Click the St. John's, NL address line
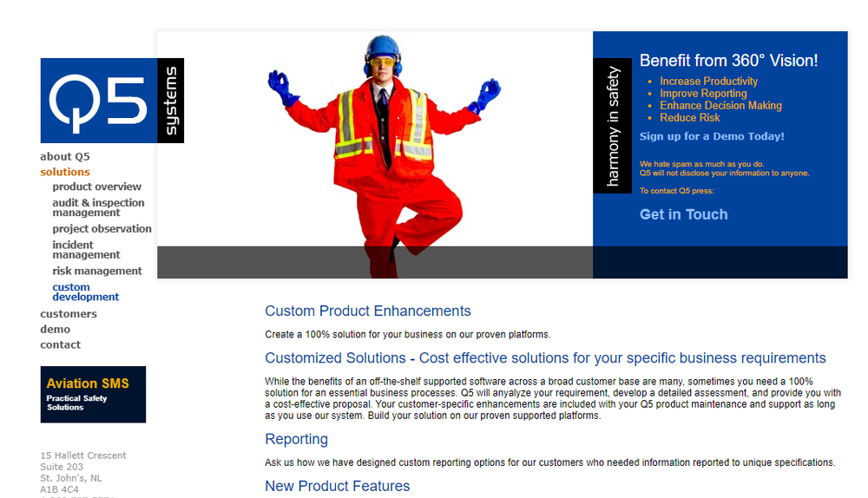This screenshot has height=498, width=868. [71, 478]
